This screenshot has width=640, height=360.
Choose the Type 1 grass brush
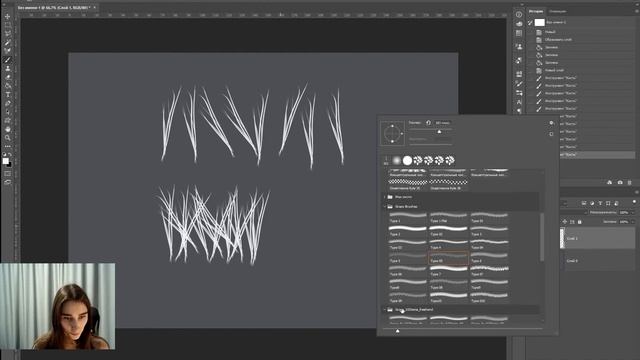tap(407, 218)
